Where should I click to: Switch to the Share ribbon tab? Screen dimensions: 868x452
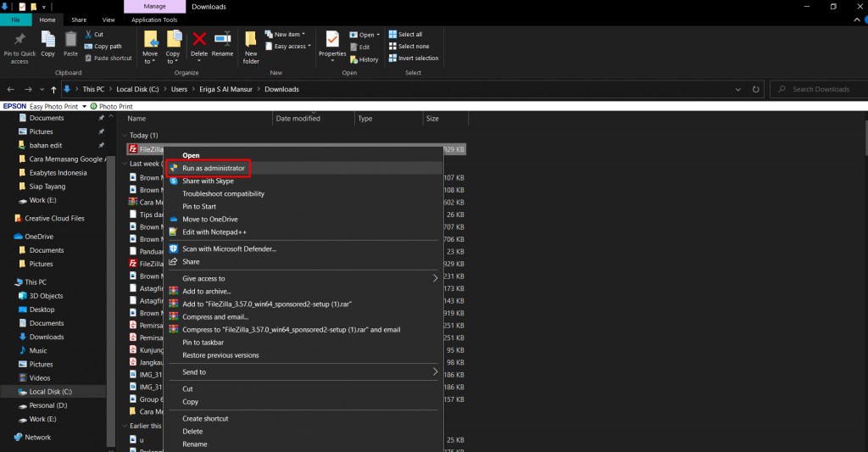point(79,20)
